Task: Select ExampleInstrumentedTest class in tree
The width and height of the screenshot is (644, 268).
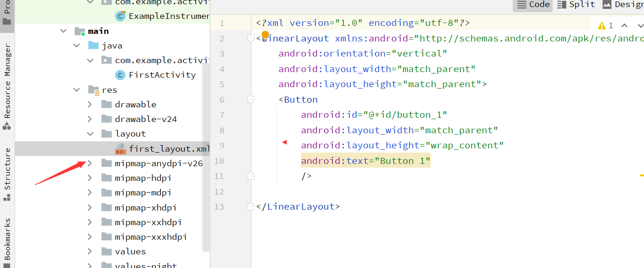Action: coord(169,16)
